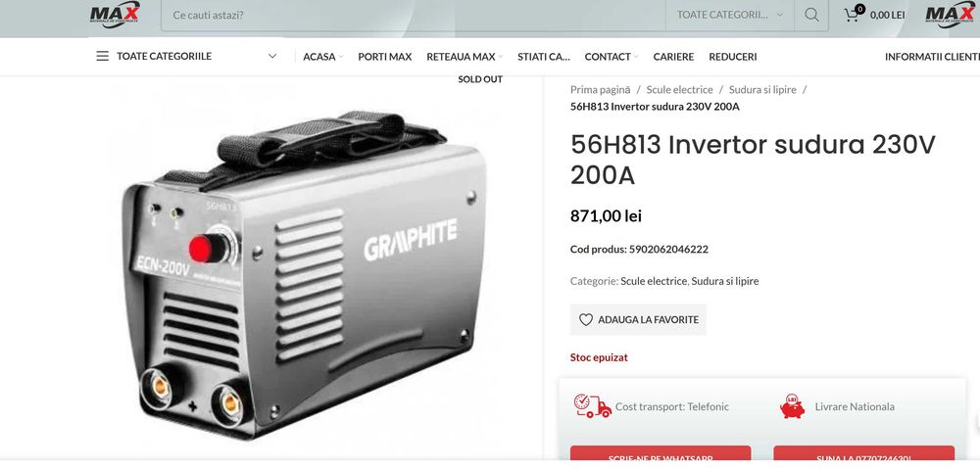
Task: Click the piggy bank Livrare icon
Action: pos(793,406)
